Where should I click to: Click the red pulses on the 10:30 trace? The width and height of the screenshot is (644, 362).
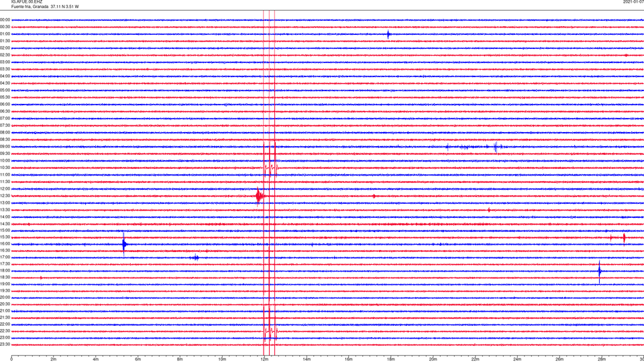[270, 168]
